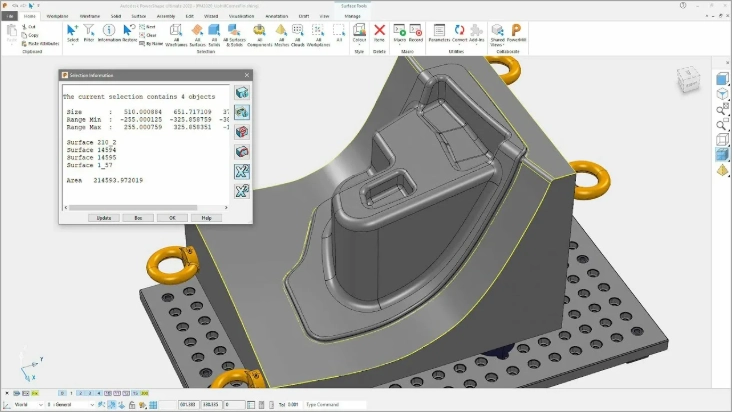Screen dimensions: 732x412
Task: Select the Filter tool in ribbon
Action: click(x=89, y=34)
